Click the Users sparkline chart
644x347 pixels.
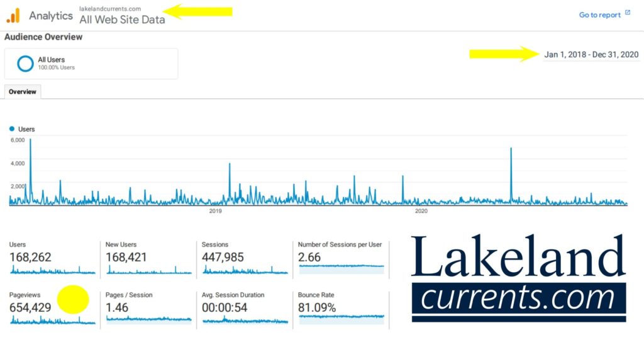coord(52,270)
